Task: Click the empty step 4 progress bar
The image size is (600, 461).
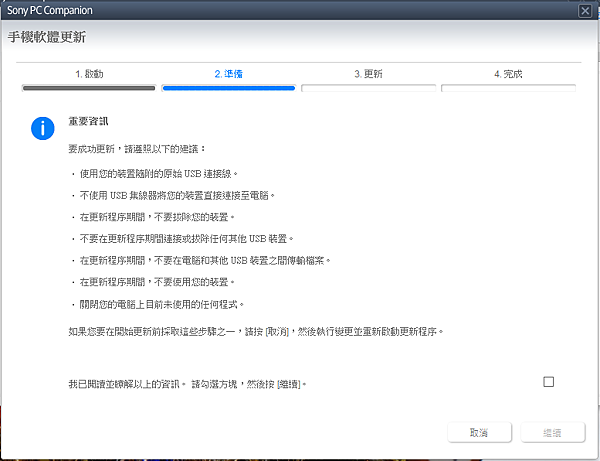Action: pyautogui.click(x=508, y=88)
